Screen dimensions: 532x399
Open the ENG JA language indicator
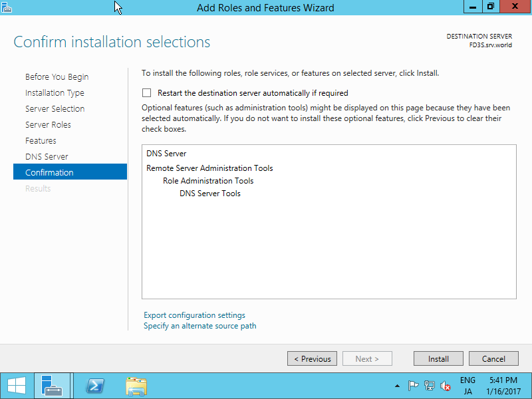click(467, 386)
